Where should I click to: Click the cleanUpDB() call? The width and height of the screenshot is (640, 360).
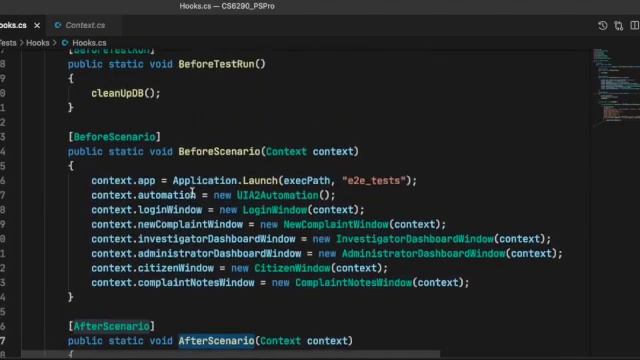[122, 93]
